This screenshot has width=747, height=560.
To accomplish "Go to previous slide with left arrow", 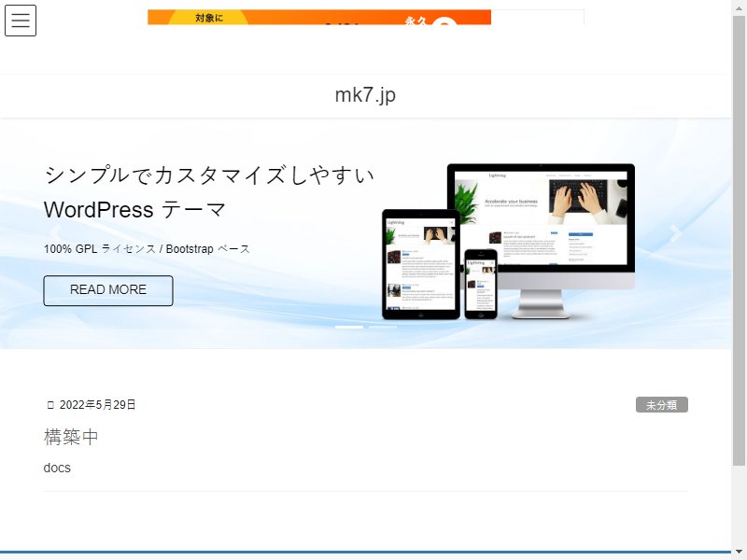I will 56,233.
